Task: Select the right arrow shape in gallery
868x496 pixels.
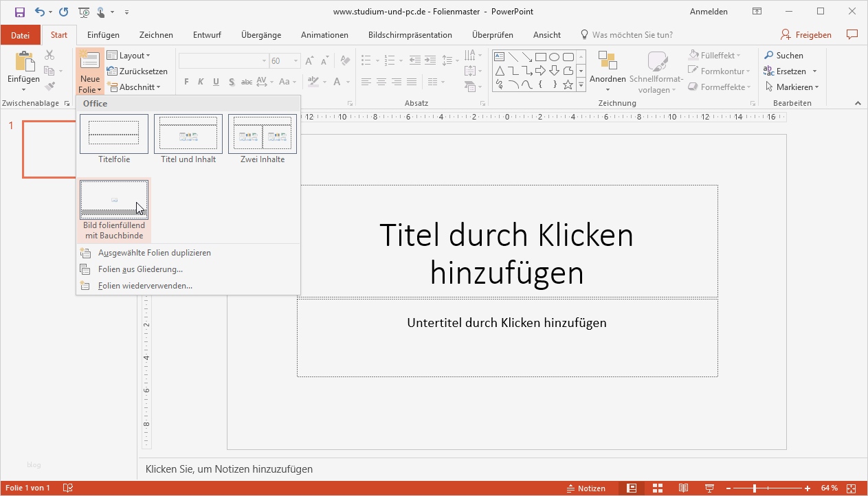Action: point(541,71)
